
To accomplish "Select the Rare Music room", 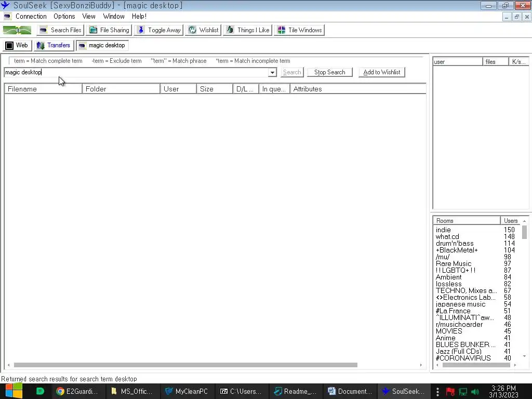I will (453, 263).
